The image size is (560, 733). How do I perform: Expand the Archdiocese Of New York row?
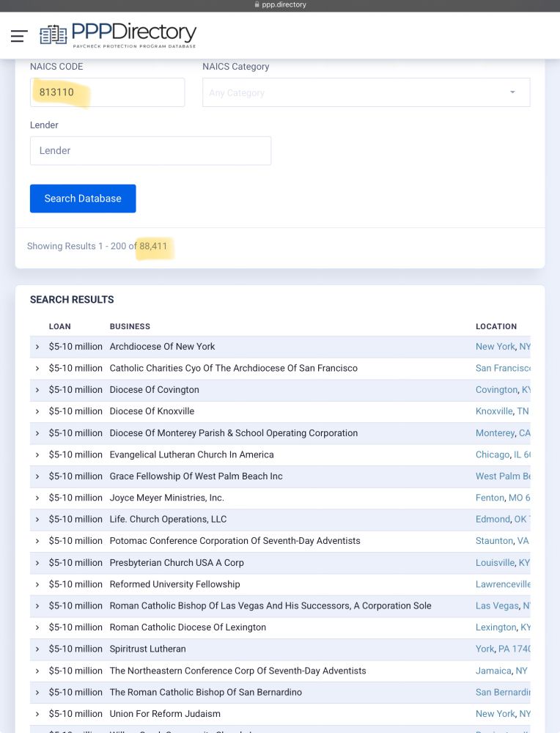[x=37, y=346]
